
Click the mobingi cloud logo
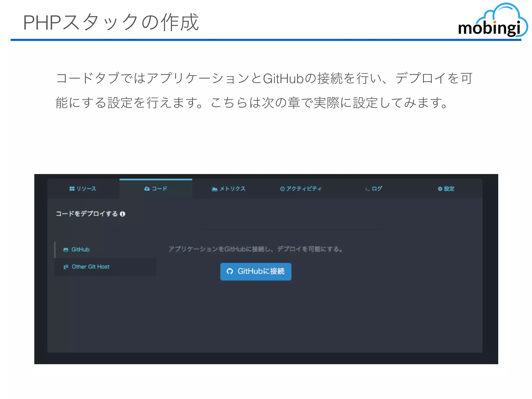coord(493,20)
